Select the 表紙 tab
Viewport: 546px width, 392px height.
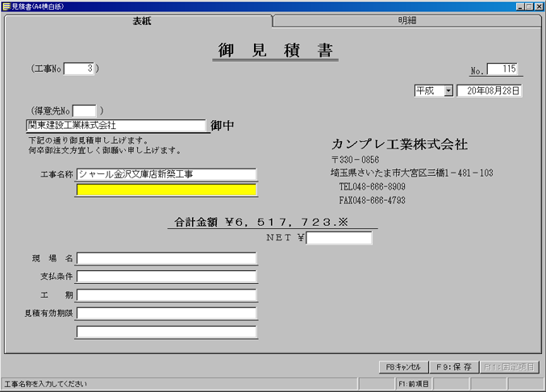[x=141, y=21]
